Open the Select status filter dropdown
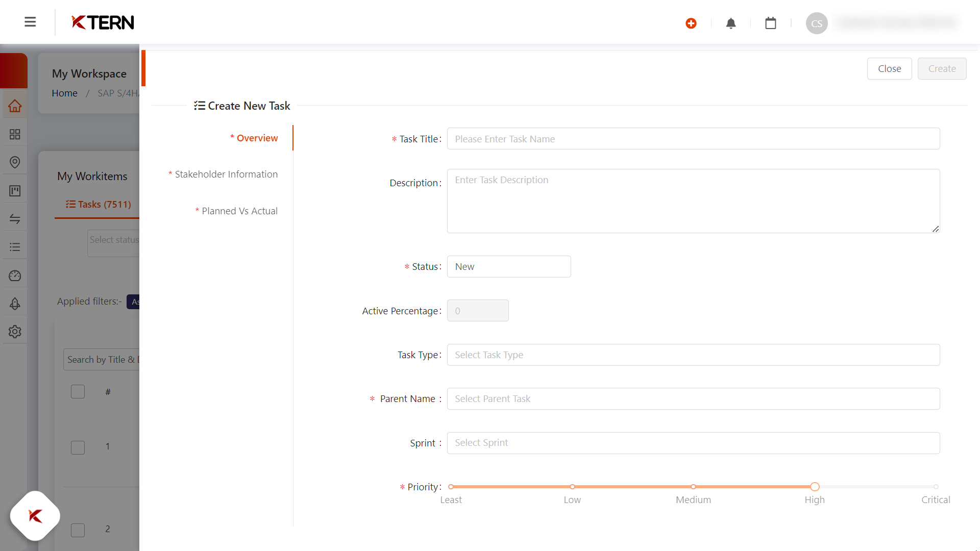Image resolution: width=980 pixels, height=551 pixels. (x=113, y=243)
